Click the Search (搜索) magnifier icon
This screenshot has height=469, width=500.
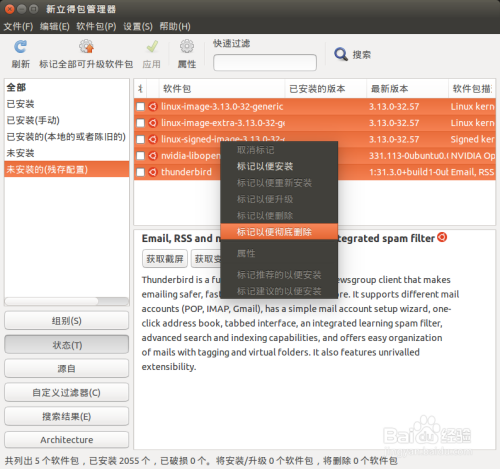click(341, 54)
